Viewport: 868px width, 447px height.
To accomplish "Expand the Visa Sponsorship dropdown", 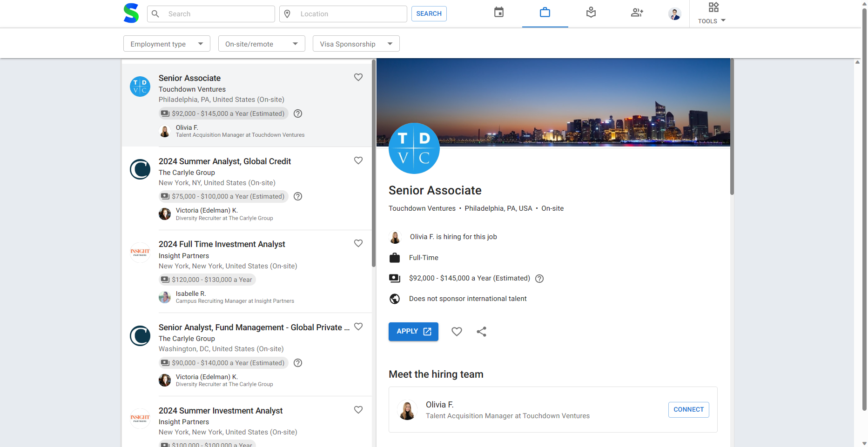I will coord(356,44).
